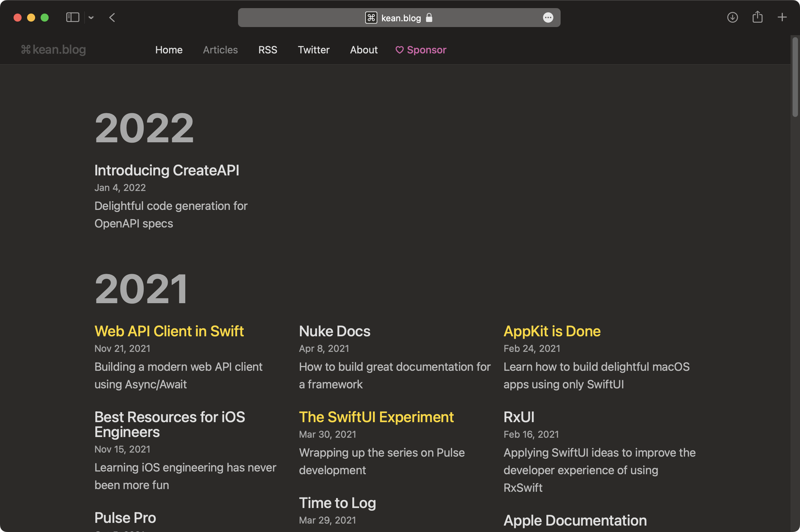Image resolution: width=800 pixels, height=532 pixels.
Task: Click the date 'Feb 24, 2021'
Action: (x=532, y=348)
